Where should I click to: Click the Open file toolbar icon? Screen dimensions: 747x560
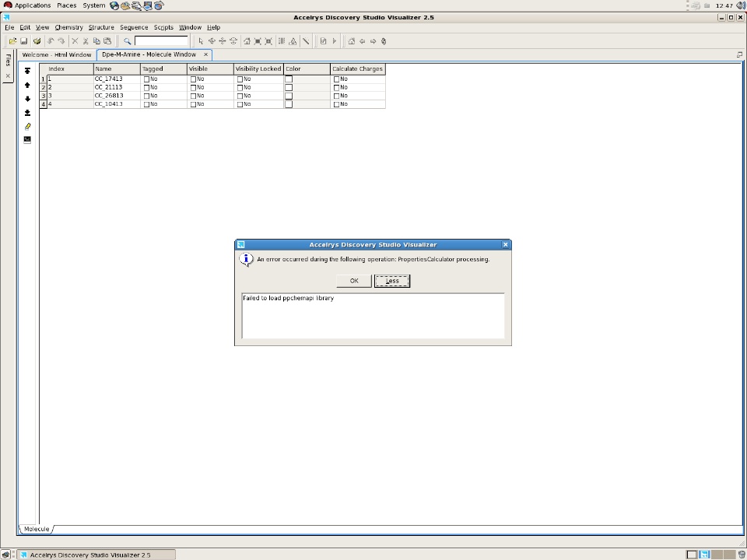pos(13,41)
